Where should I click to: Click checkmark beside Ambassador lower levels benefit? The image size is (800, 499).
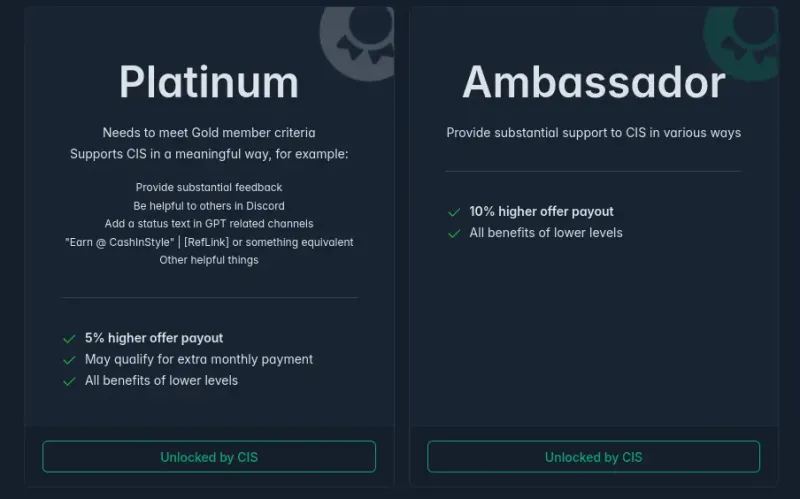pos(454,233)
